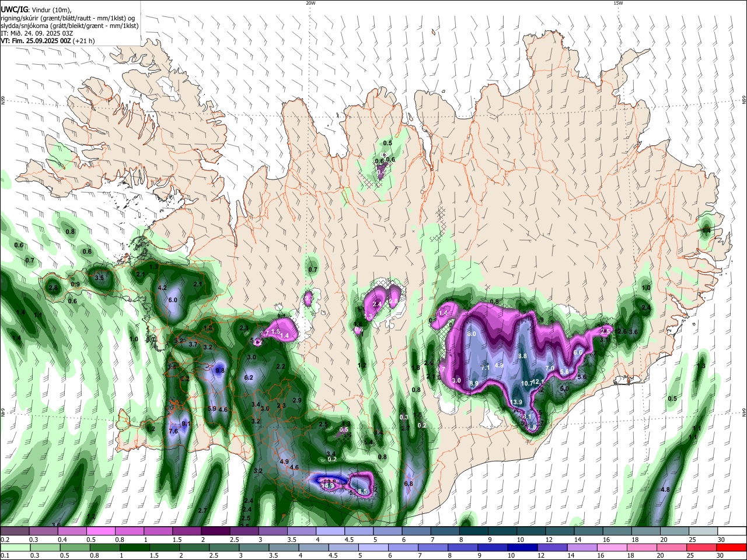Click the 6.2 precipitation value
Image resolution: width=747 pixels, height=560 pixels.
(249, 377)
